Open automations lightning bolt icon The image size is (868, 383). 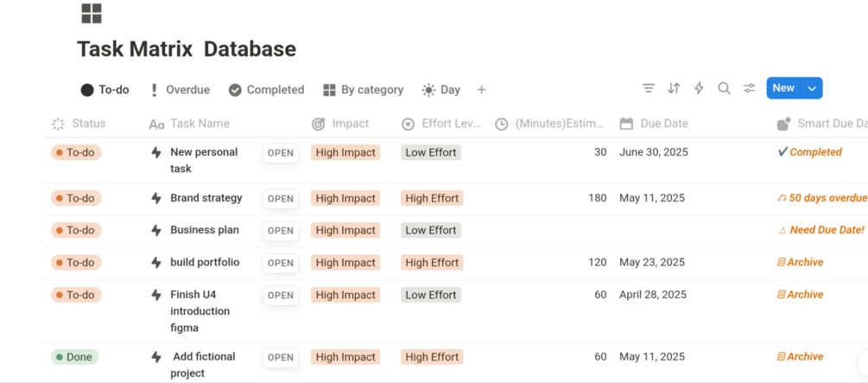[x=699, y=88]
